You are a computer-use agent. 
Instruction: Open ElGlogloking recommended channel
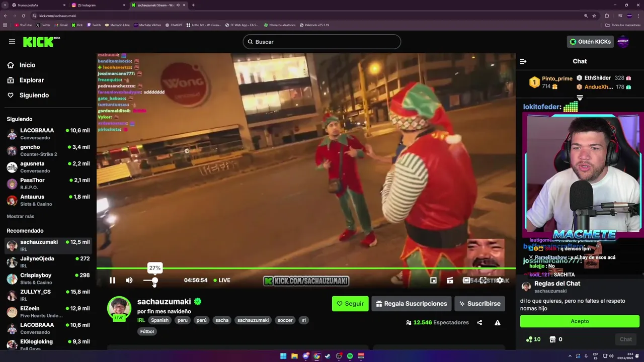click(48, 344)
